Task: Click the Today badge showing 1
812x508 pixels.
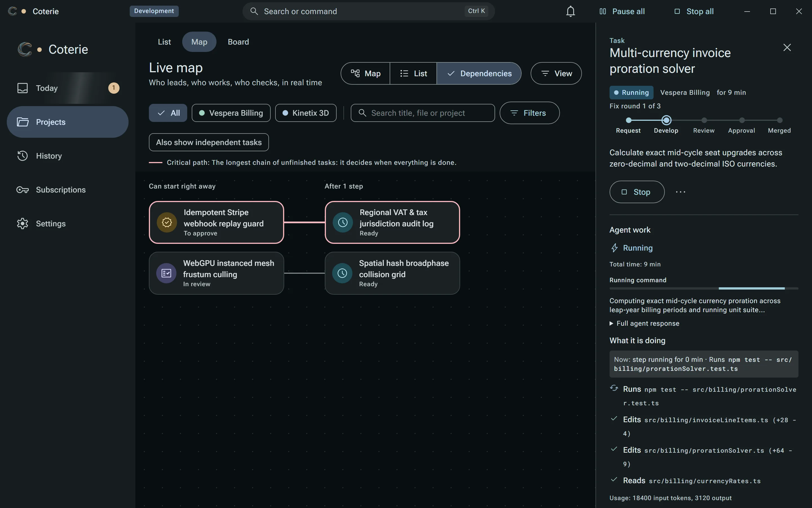Action: [114, 88]
